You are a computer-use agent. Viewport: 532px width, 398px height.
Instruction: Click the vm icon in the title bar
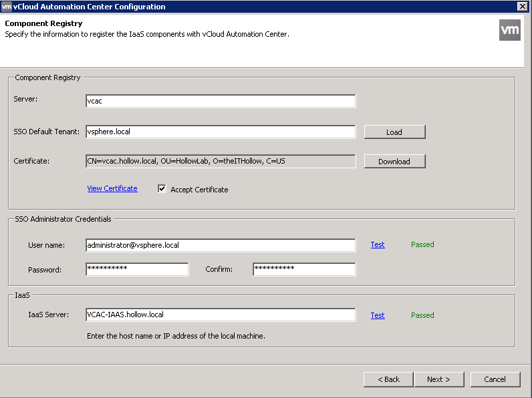(x=7, y=7)
